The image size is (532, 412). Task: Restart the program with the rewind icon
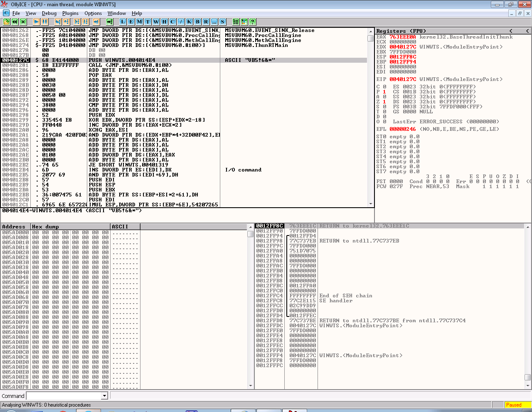15,22
